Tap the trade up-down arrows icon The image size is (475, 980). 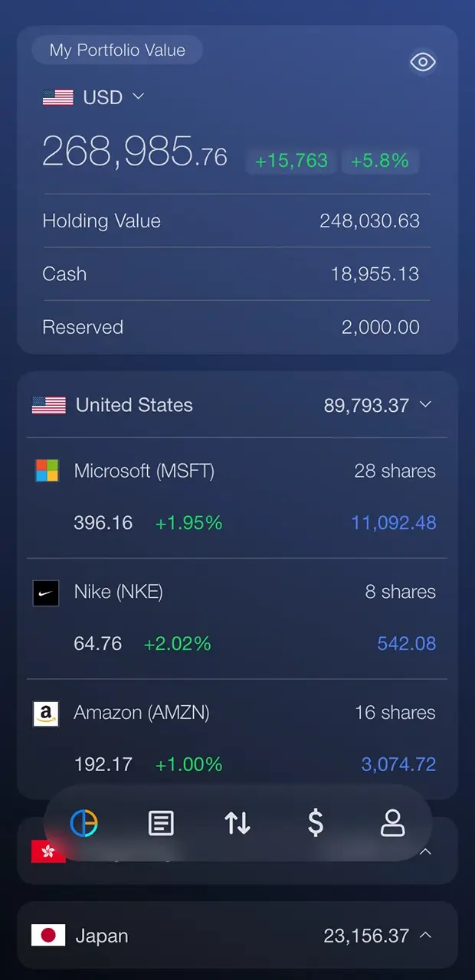[x=237, y=823]
